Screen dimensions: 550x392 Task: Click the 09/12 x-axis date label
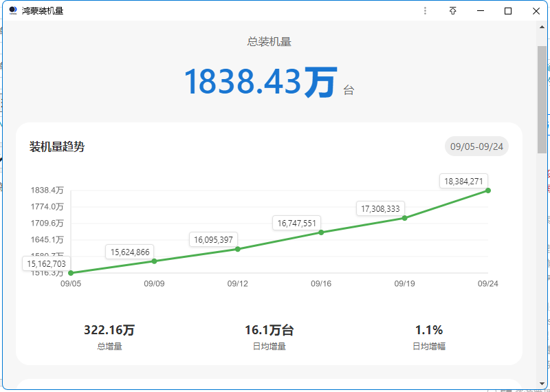[x=237, y=283]
